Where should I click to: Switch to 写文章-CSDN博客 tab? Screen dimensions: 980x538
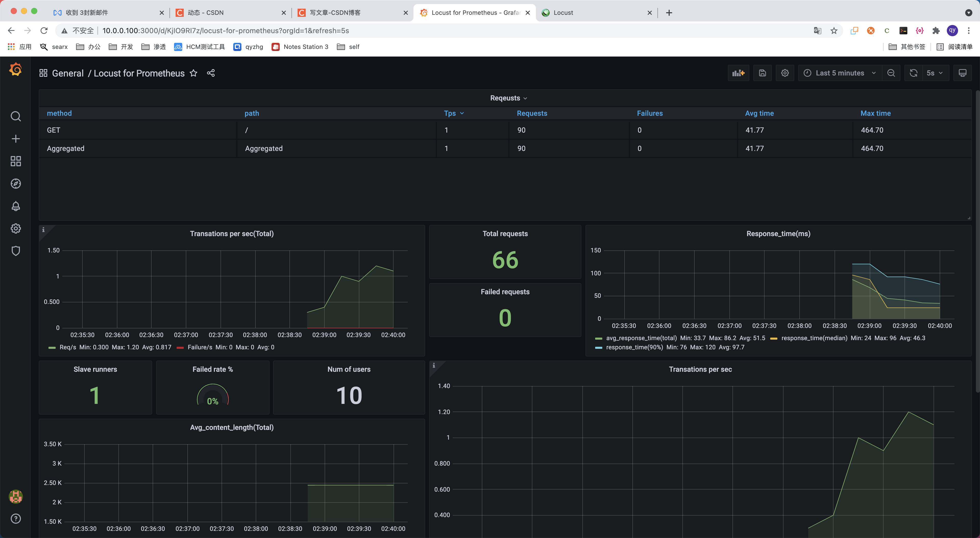353,12
